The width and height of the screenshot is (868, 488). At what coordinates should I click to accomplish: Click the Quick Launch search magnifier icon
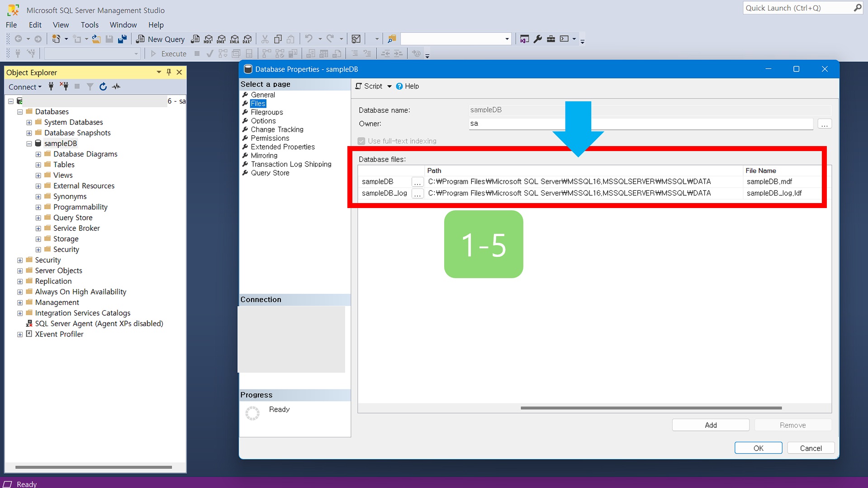coord(857,8)
